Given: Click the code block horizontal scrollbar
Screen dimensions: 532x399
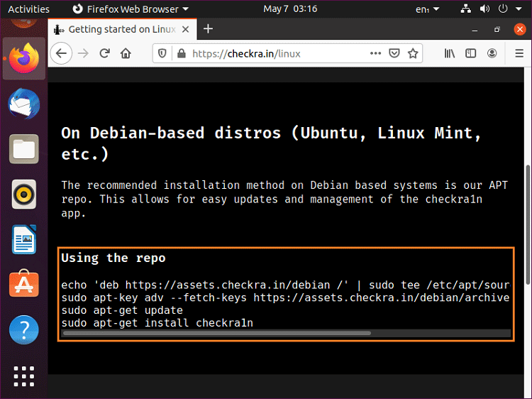Looking at the screenshot, I should tap(217, 333).
